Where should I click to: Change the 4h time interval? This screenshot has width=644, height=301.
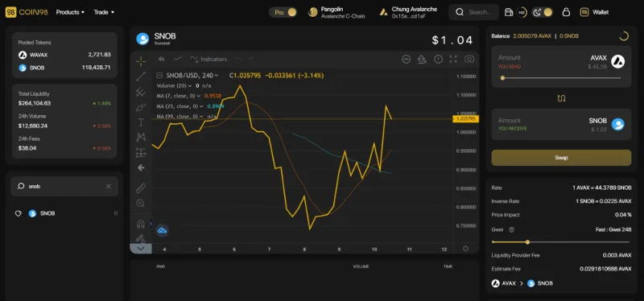pos(162,59)
